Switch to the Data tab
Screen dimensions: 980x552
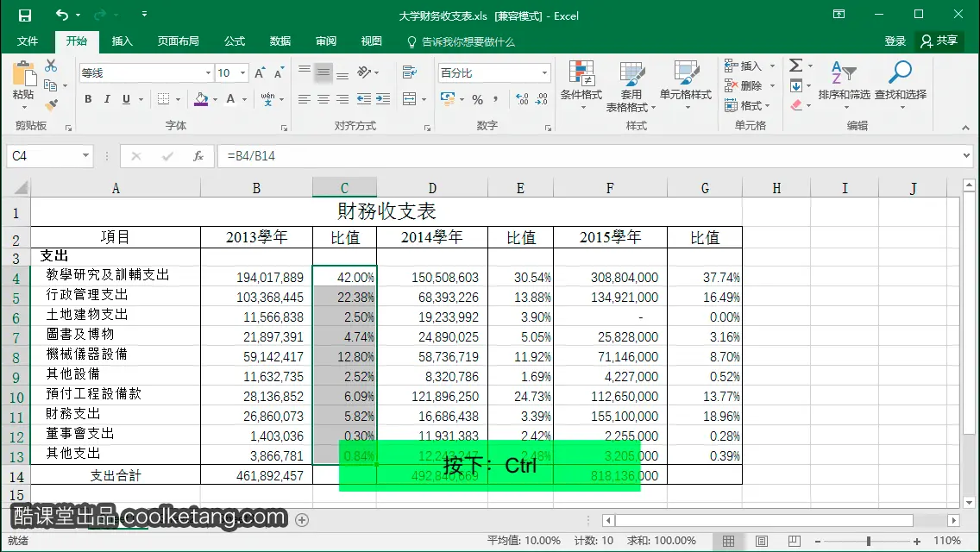pos(280,41)
